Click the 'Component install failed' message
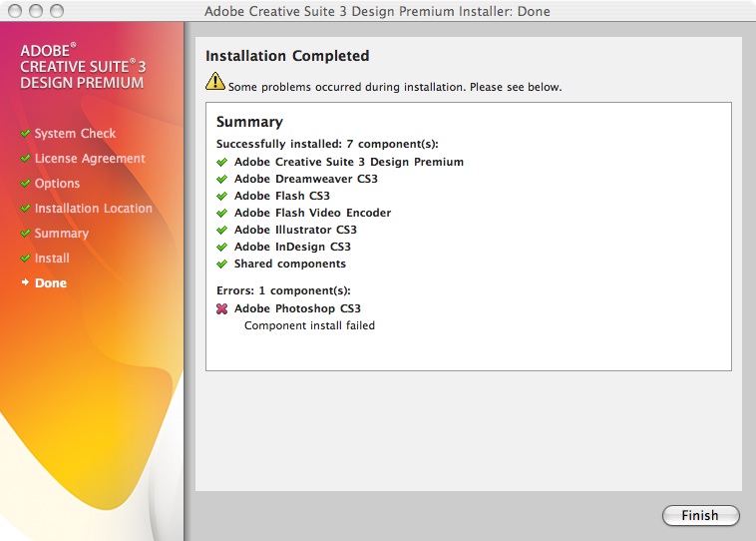 [309, 325]
